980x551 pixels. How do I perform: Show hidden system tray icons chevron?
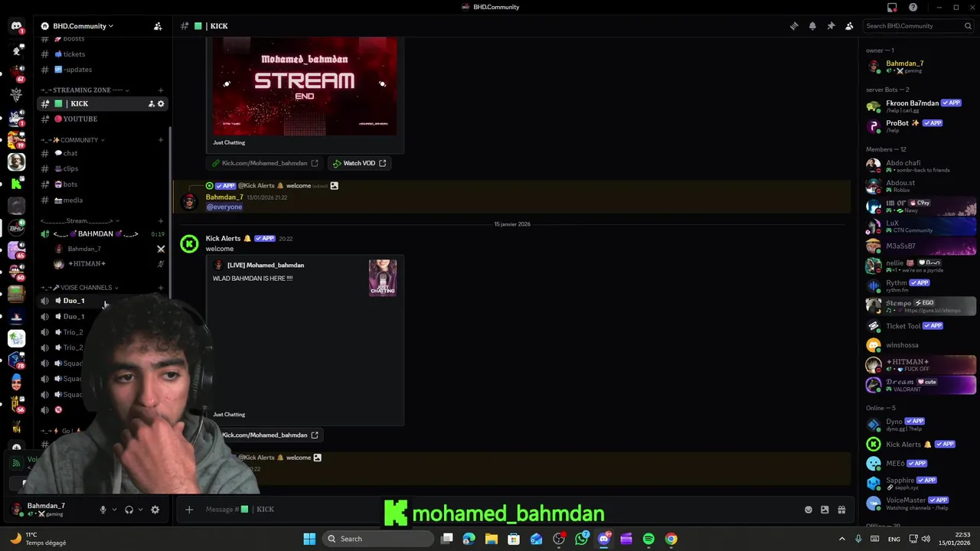[x=842, y=539]
